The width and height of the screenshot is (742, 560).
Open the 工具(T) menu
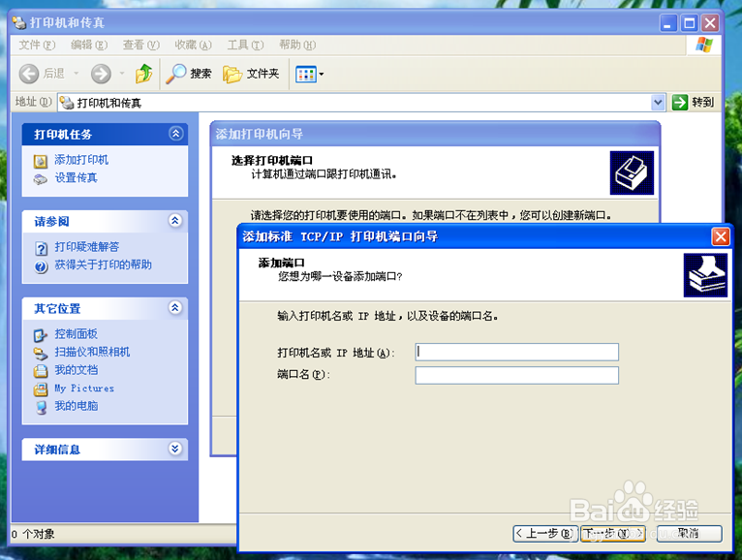pos(245,45)
